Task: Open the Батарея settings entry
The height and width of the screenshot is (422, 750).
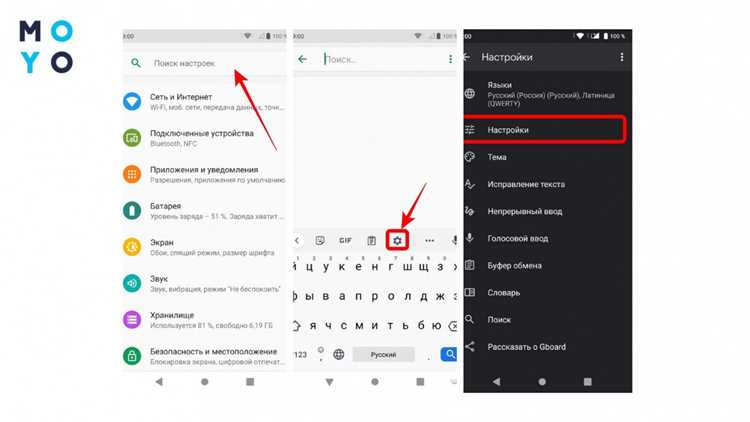Action: coord(204,211)
